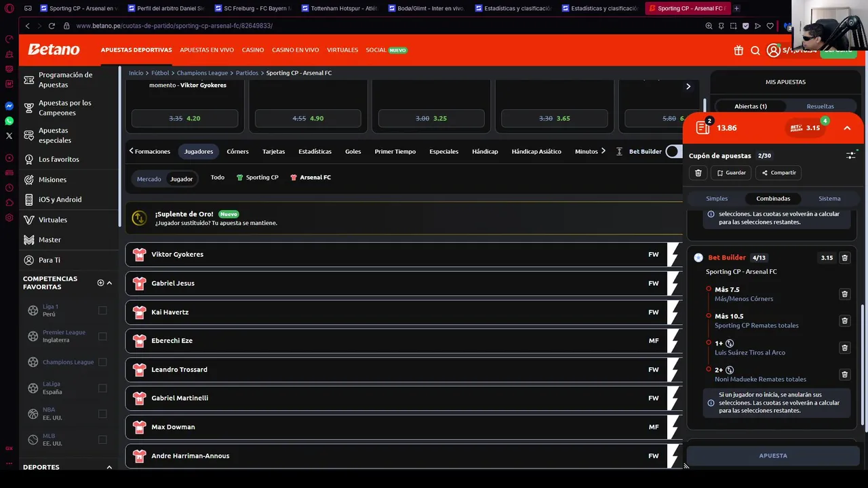Expand the Leandro Trossard player row

403,369
